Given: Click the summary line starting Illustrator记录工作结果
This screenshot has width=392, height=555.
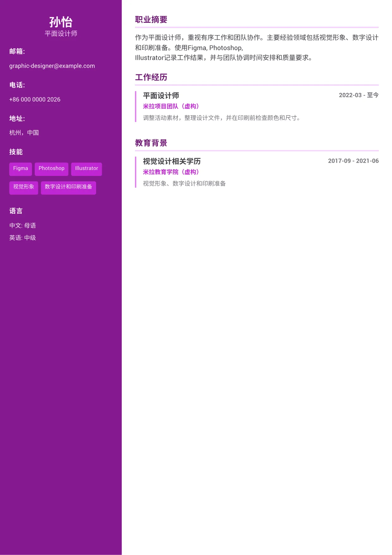Looking at the screenshot, I should [224, 58].
